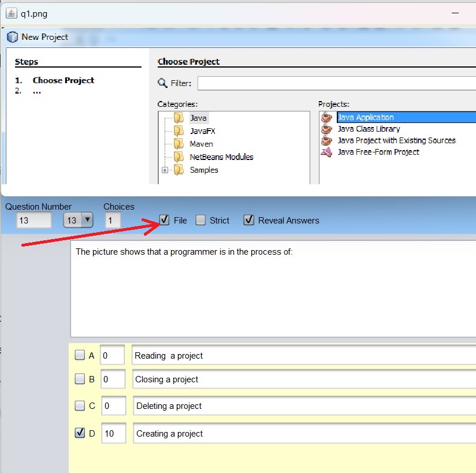Select Java Application project type
Viewport: 476px width, 473px height.
(x=406, y=117)
